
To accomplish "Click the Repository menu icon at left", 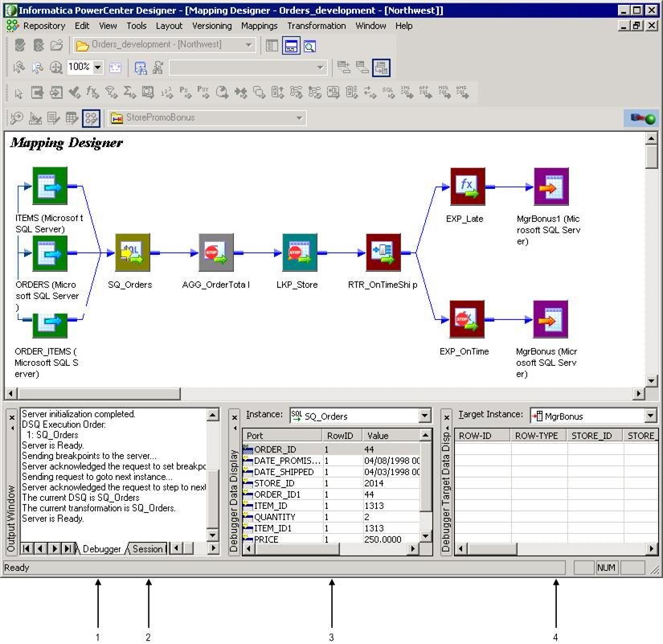I will pos(13,26).
